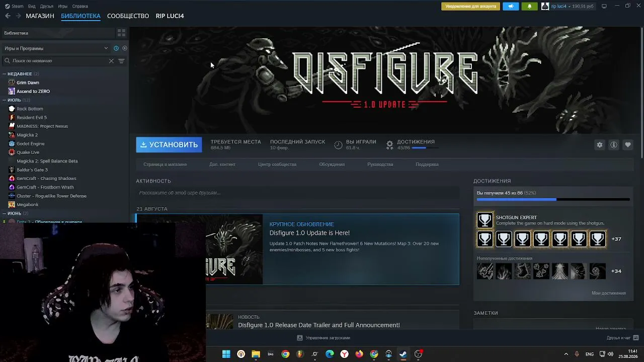The image size is (644, 362).
Task: Open the RIP LUCI4 profile tab
Action: (170, 16)
